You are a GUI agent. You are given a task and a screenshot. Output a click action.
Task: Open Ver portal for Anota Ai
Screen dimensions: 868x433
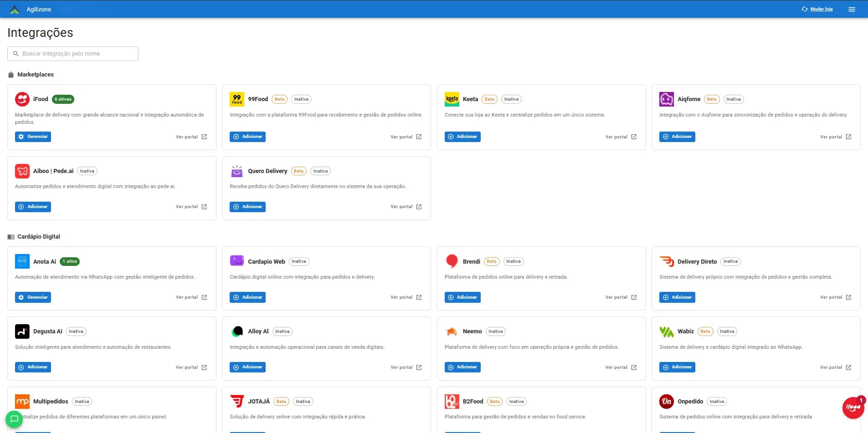191,297
